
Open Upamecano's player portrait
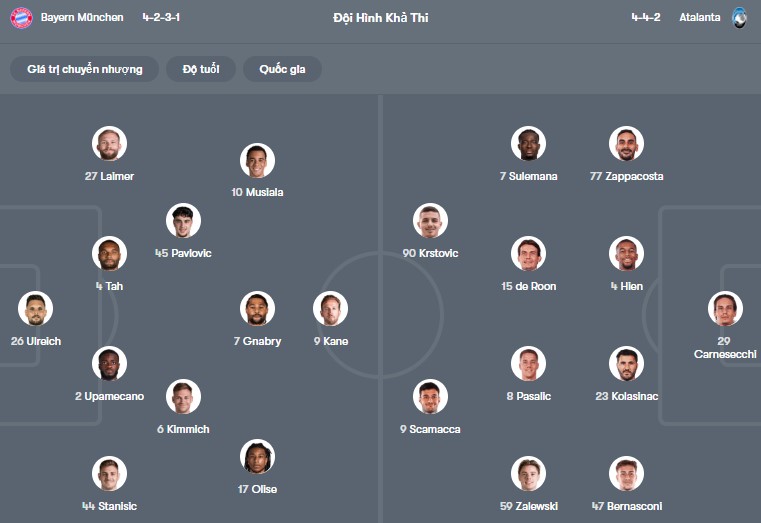[x=109, y=364]
